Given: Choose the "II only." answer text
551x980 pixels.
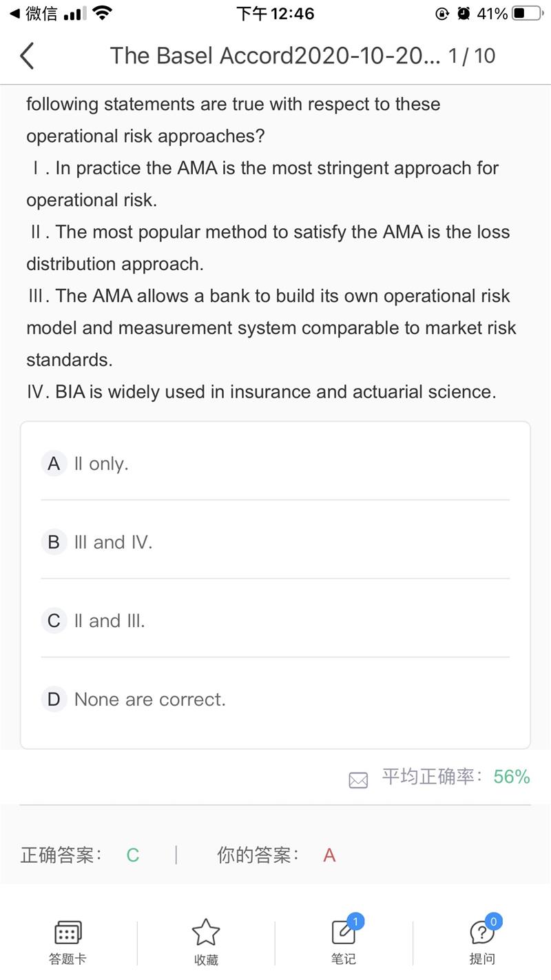Looking at the screenshot, I should click(x=101, y=464).
